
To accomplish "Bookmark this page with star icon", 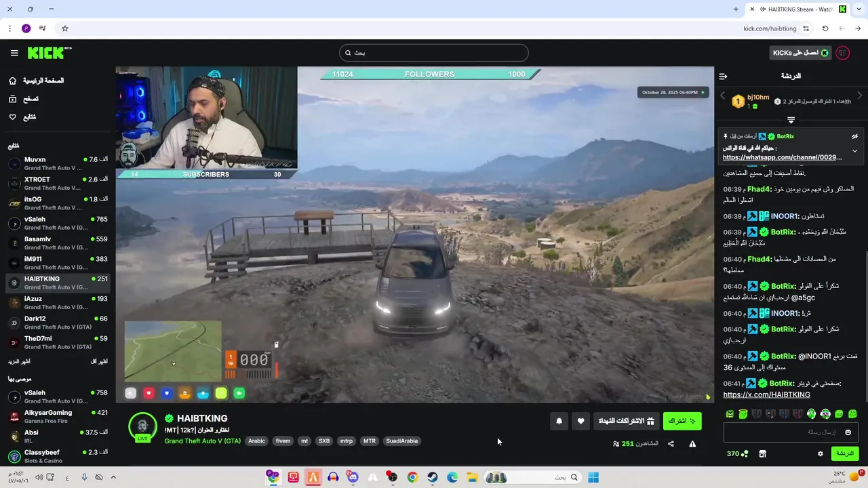I will click(x=65, y=28).
